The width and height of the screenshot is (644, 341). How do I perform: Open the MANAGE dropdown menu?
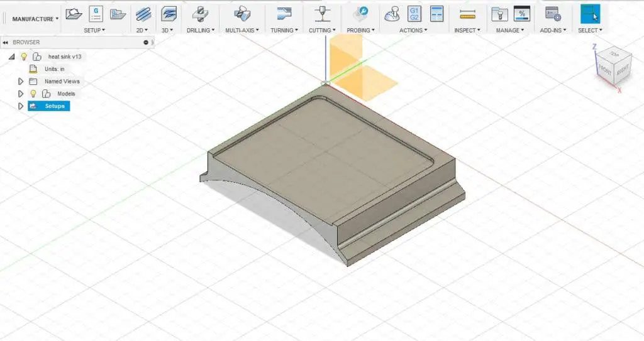(509, 30)
